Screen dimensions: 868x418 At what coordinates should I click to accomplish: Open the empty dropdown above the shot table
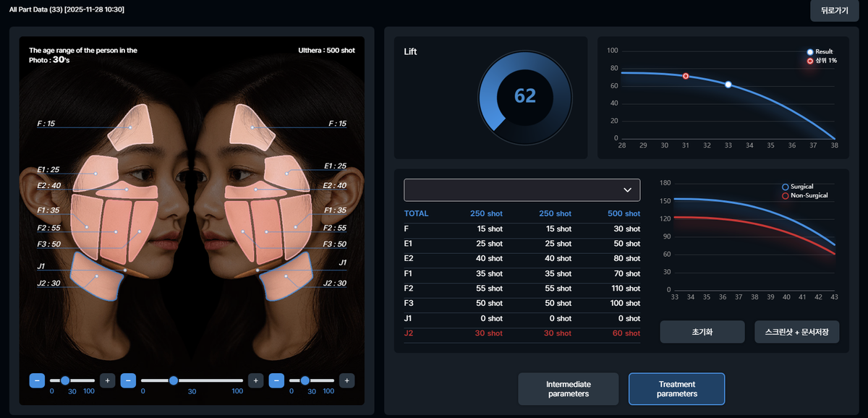[x=522, y=189]
